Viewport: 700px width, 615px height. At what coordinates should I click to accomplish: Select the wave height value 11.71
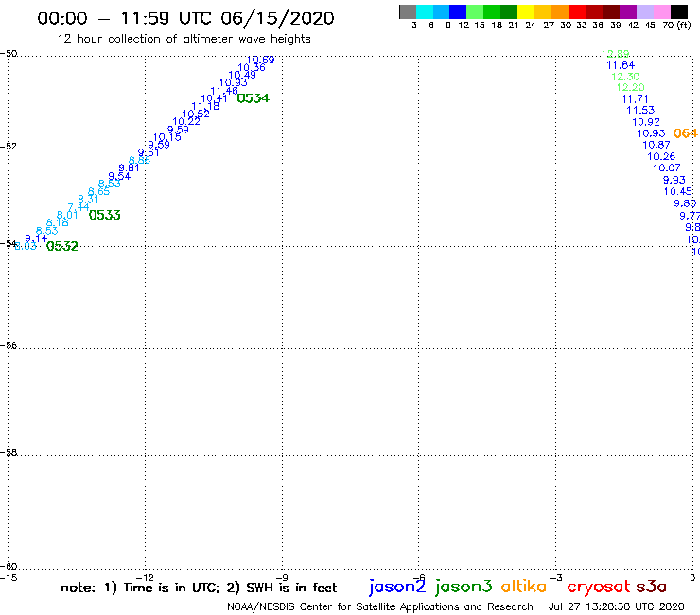(x=635, y=99)
